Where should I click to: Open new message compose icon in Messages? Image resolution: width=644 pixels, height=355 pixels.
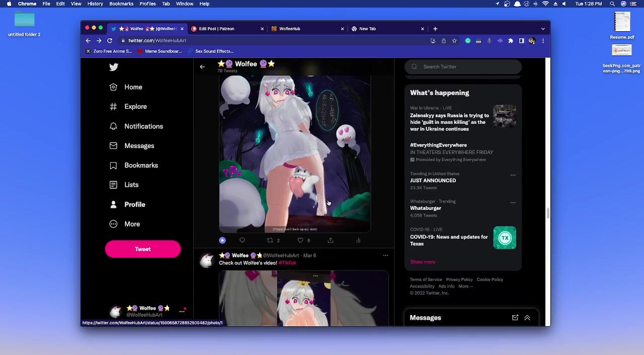(515, 318)
